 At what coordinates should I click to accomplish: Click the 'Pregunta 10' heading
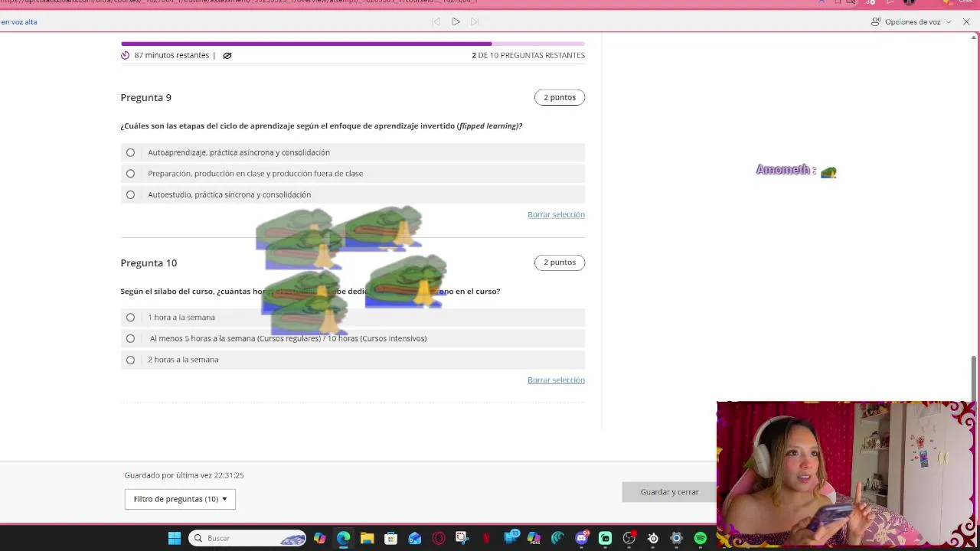click(x=149, y=262)
